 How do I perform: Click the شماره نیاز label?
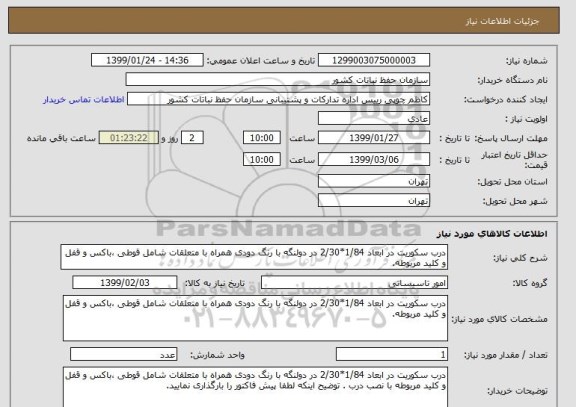point(527,61)
